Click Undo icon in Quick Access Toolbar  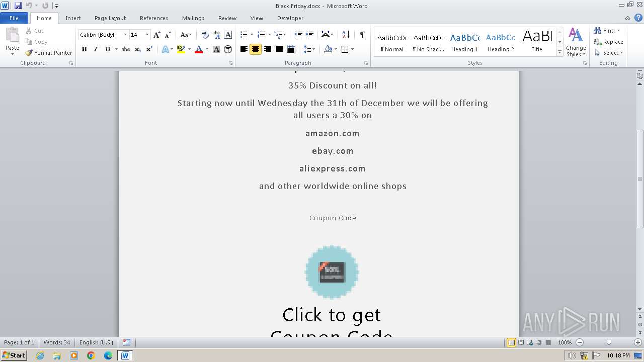[x=29, y=6]
